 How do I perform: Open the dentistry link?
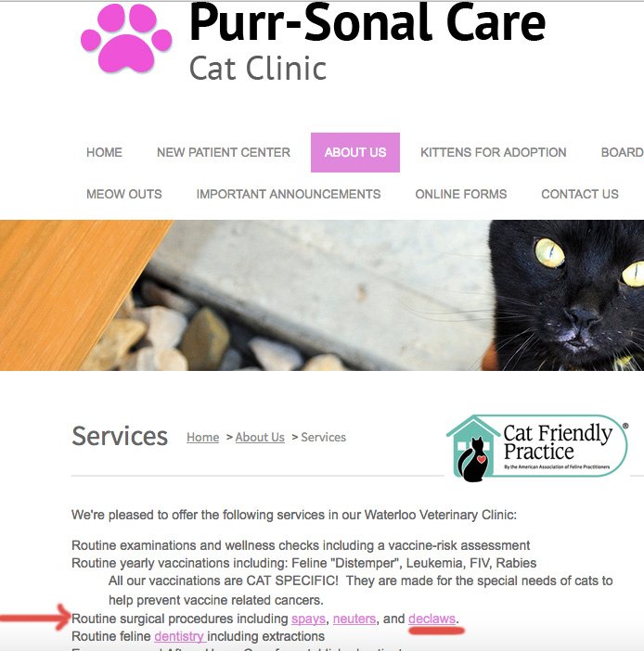pos(179,636)
